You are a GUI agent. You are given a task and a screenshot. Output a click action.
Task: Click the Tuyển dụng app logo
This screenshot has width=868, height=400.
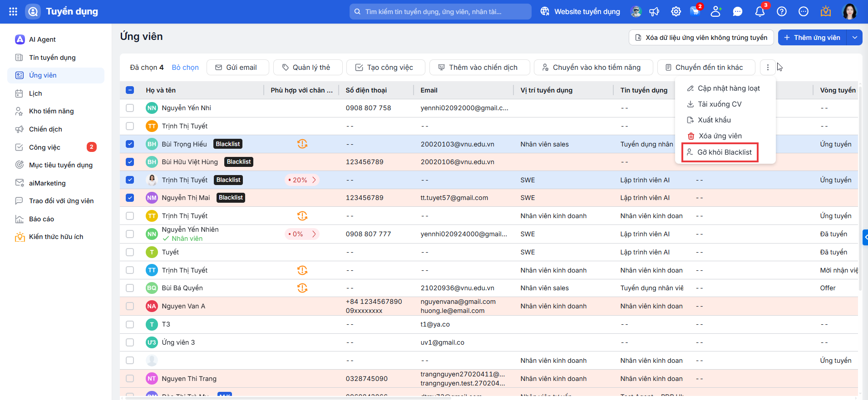coord(33,12)
